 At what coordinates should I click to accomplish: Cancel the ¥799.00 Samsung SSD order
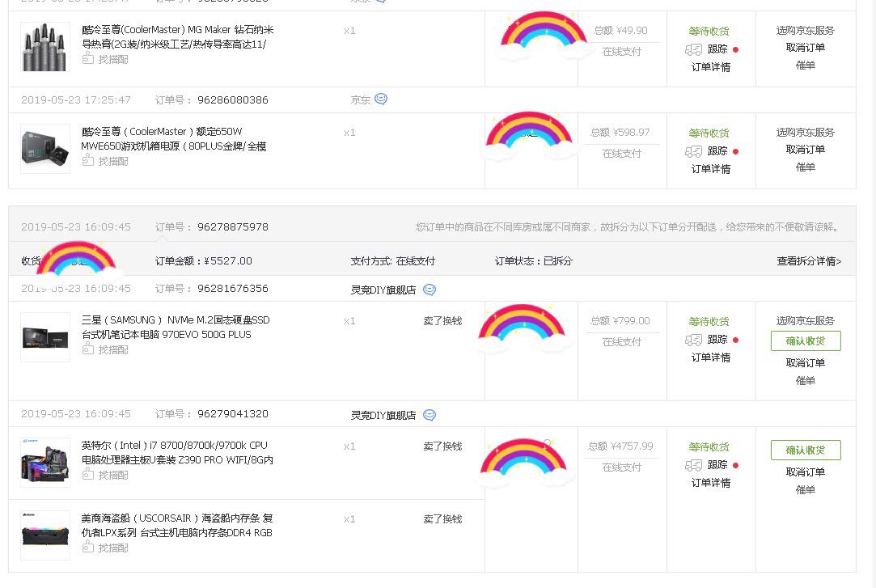click(806, 362)
